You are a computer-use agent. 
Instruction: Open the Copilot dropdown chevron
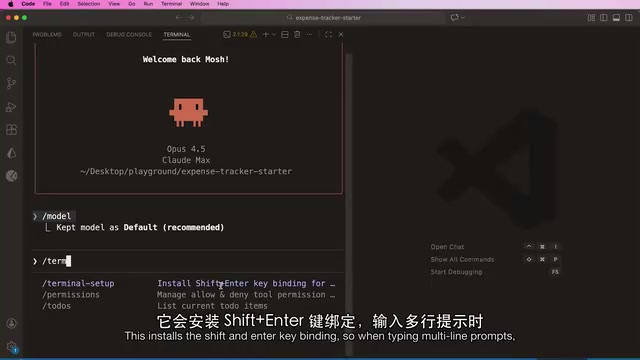463,18
